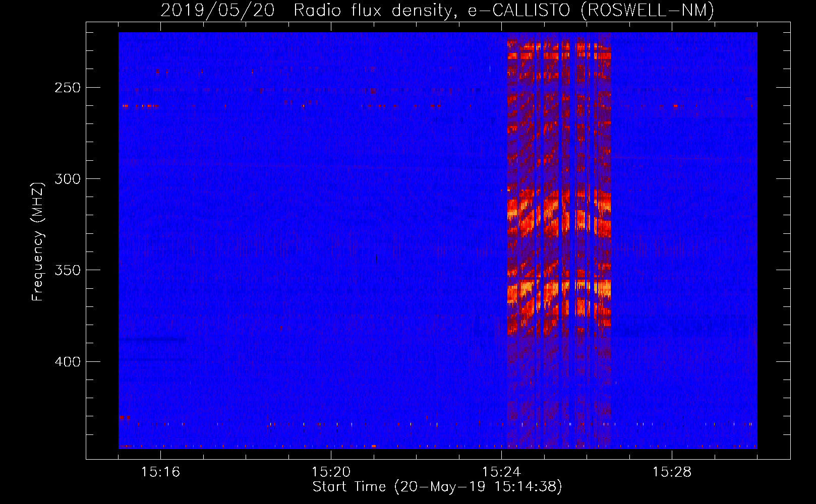816x504 pixels.
Task: Click the Frequency (MHZ) axis label
Action: [x=38, y=241]
